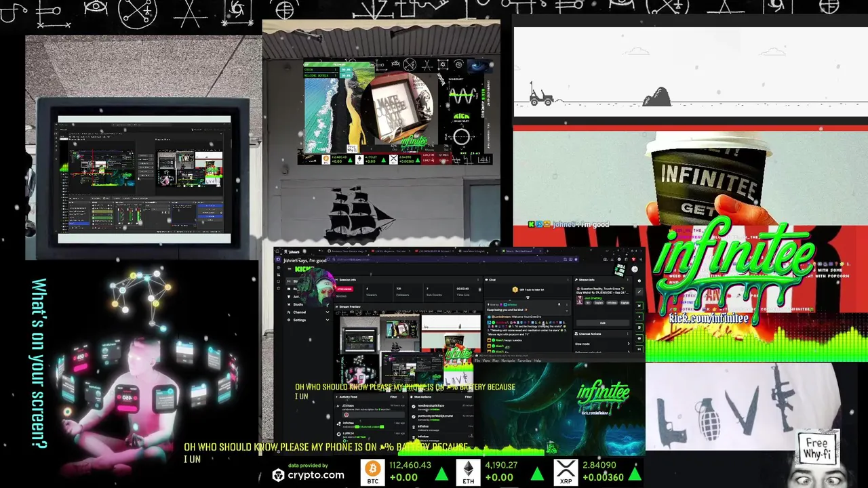
Task: Switch to the YouTube browser tab
Action: click(390, 251)
